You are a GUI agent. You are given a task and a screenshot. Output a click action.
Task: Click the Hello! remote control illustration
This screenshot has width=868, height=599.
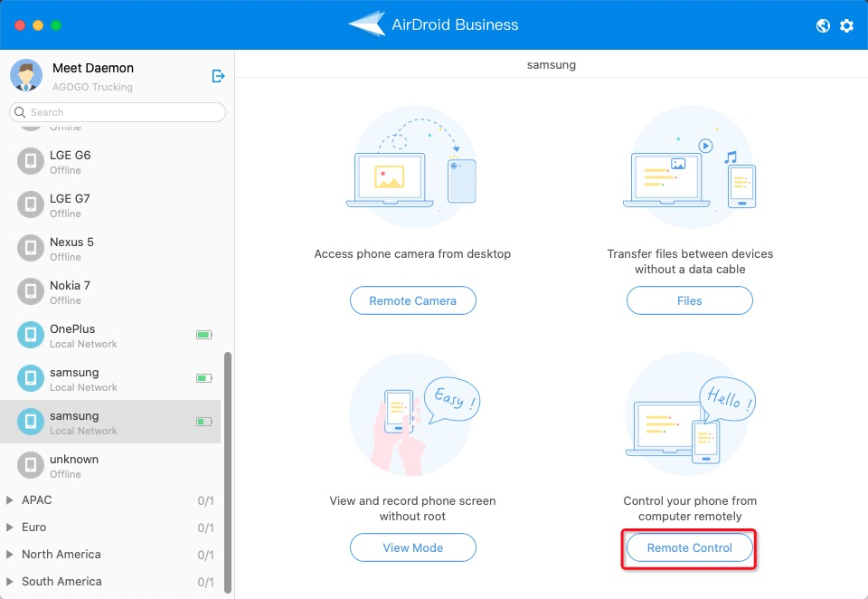click(690, 414)
